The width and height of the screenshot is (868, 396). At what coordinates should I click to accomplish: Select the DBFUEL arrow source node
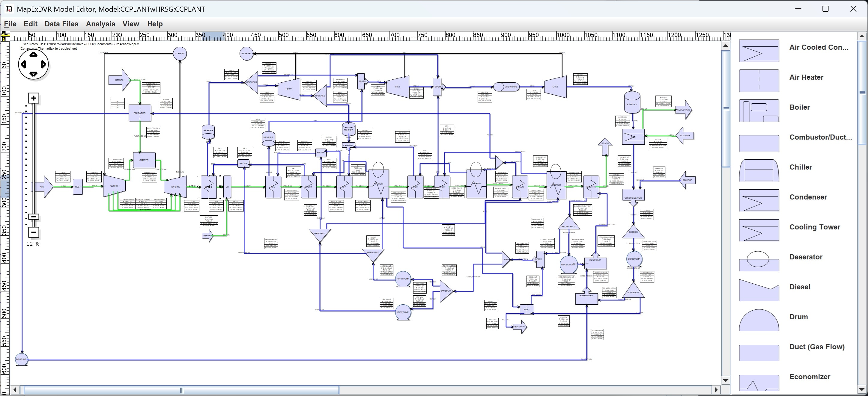[x=207, y=236]
